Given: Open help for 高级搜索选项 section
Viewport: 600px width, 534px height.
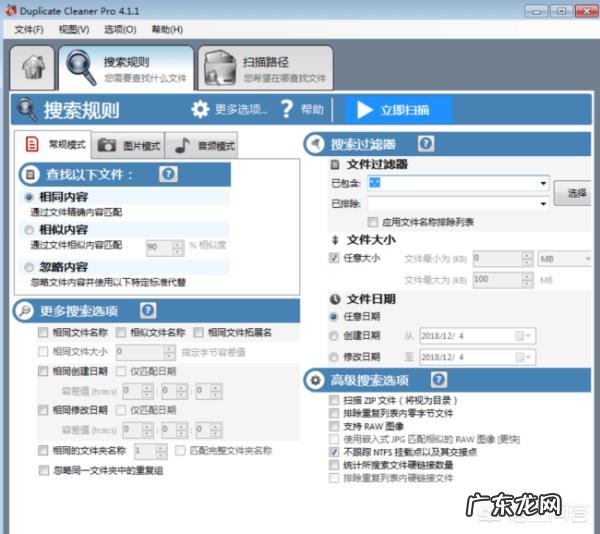Looking at the screenshot, I should (439, 380).
